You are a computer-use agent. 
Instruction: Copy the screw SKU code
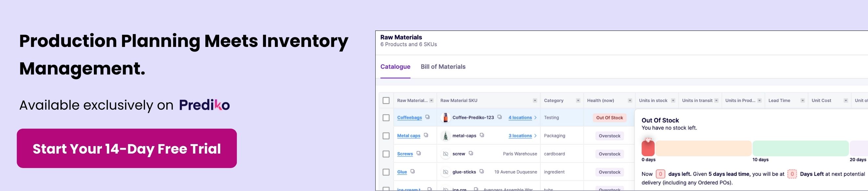(x=471, y=153)
